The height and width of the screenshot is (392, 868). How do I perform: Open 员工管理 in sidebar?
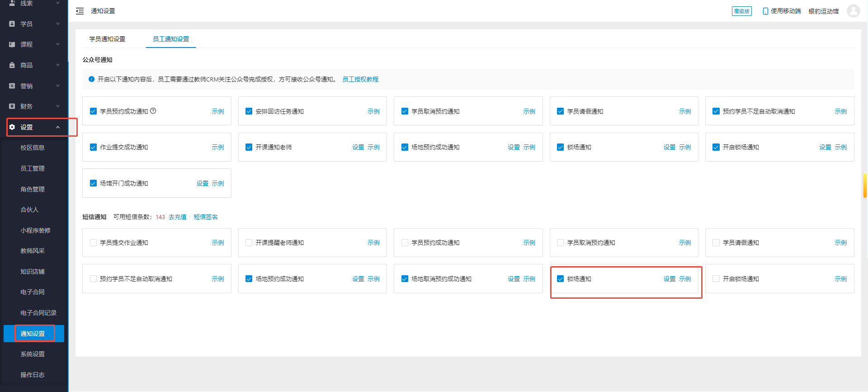(x=33, y=168)
